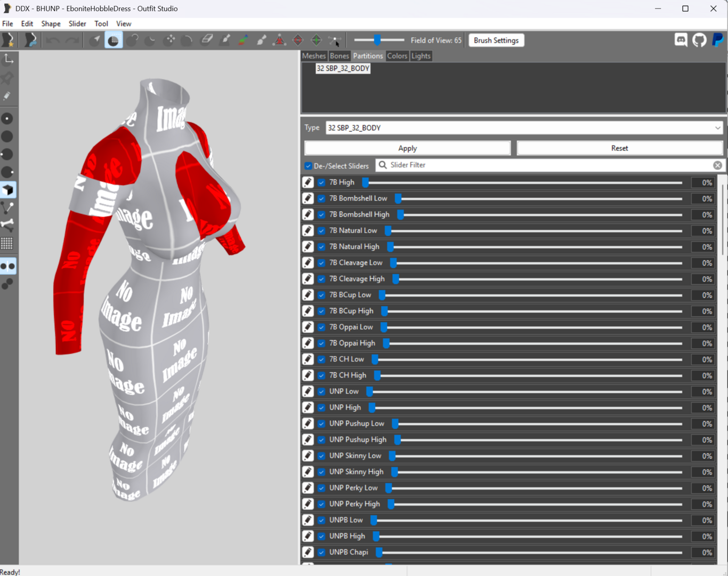Select the Inflate brush tool

click(132, 40)
